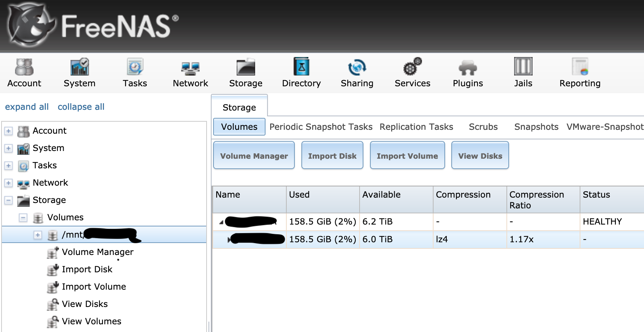This screenshot has width=644, height=332.
Task: Click the View Disks tree icon
Action: (x=53, y=305)
